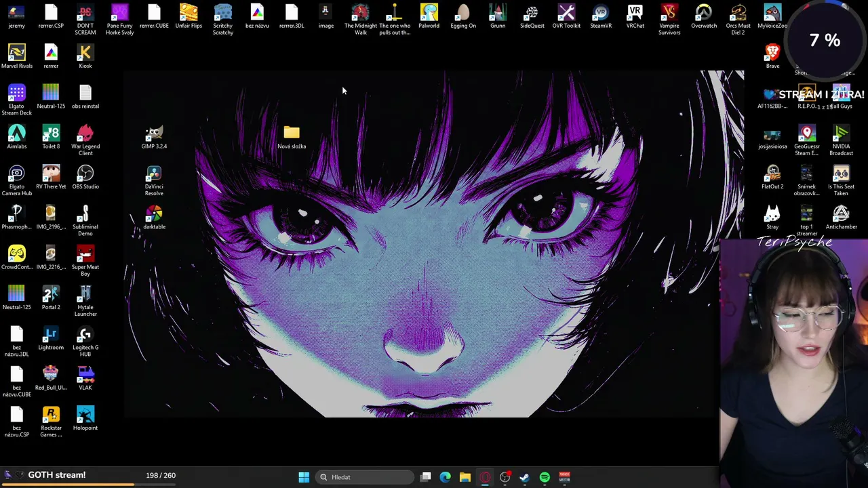Select the darktable desktop shortcut
Screen dimensions: 868x488
(x=154, y=218)
